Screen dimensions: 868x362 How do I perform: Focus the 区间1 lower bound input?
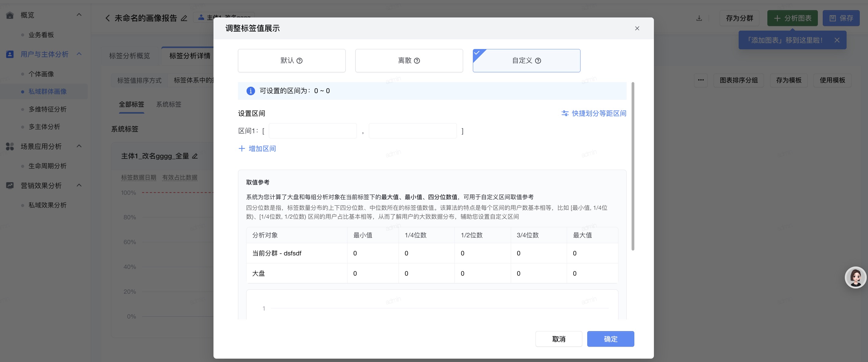(x=312, y=131)
